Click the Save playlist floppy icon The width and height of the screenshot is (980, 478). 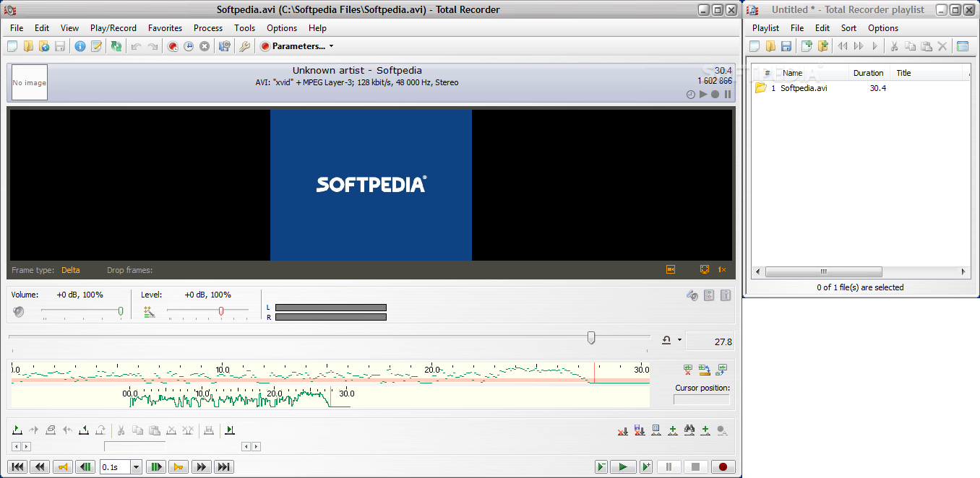pos(786,46)
